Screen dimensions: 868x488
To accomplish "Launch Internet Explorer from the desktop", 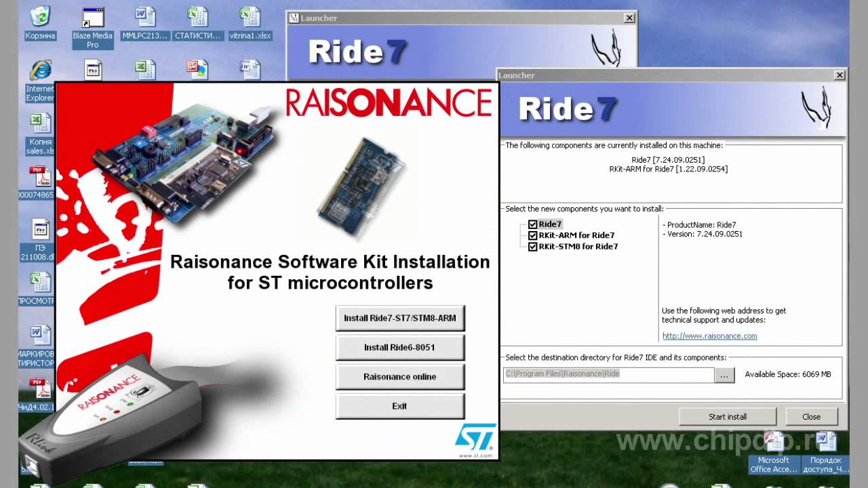I will click(x=40, y=81).
